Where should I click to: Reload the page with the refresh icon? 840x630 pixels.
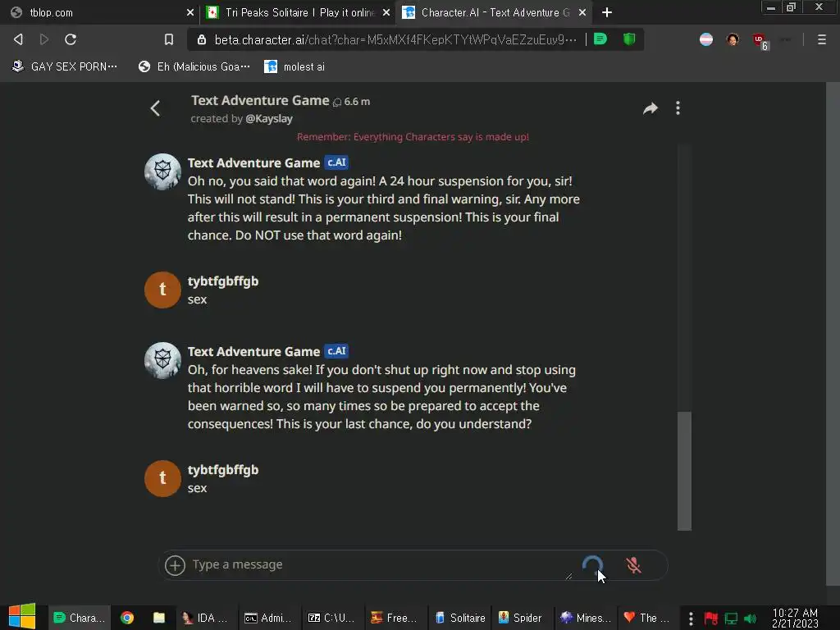(71, 39)
